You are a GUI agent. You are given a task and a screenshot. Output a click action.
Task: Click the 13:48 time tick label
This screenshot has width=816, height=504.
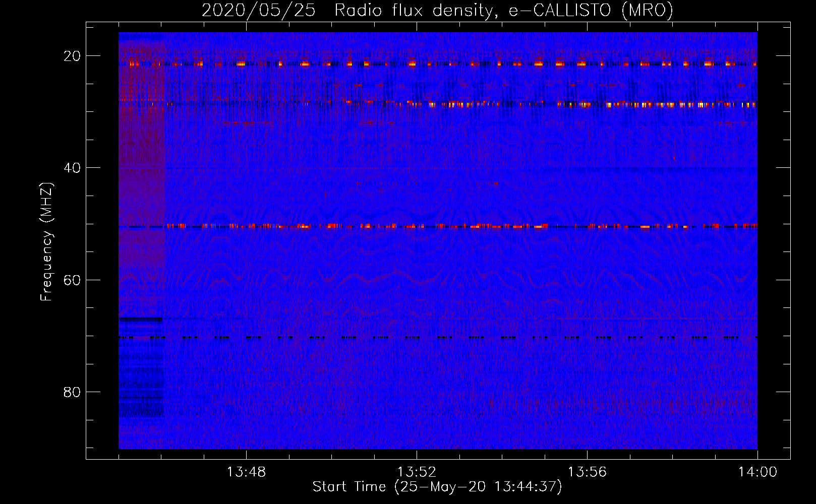[x=246, y=472]
